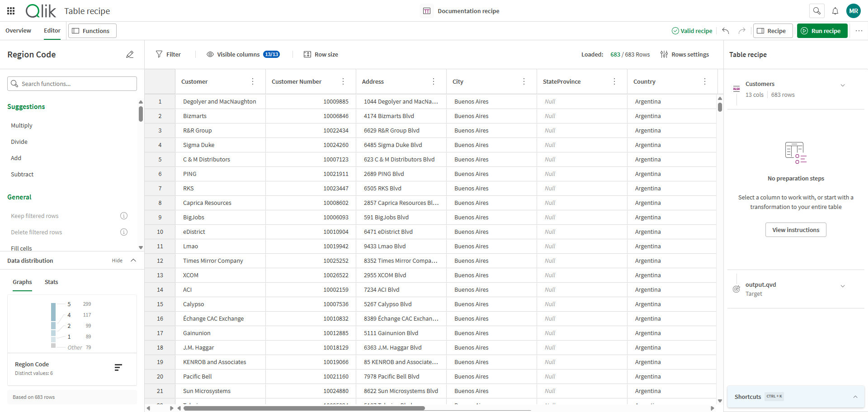Click the sort icon in Region Code card
Viewport: 868px width, 412px height.
coord(118,368)
